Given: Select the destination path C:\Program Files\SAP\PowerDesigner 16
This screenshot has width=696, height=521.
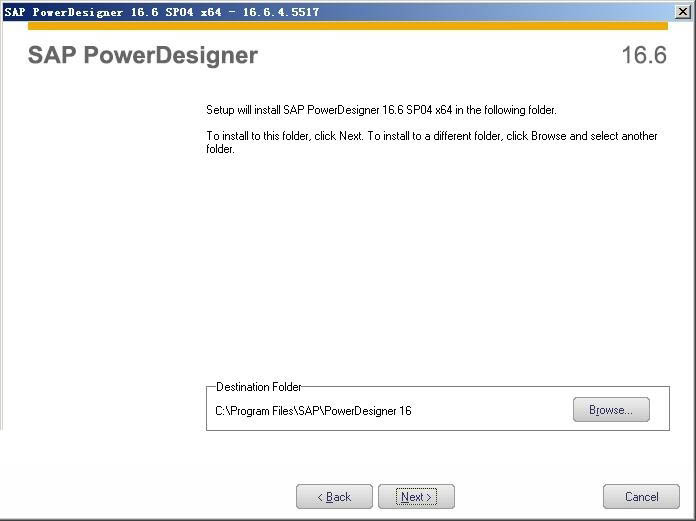Looking at the screenshot, I should click(x=313, y=411).
